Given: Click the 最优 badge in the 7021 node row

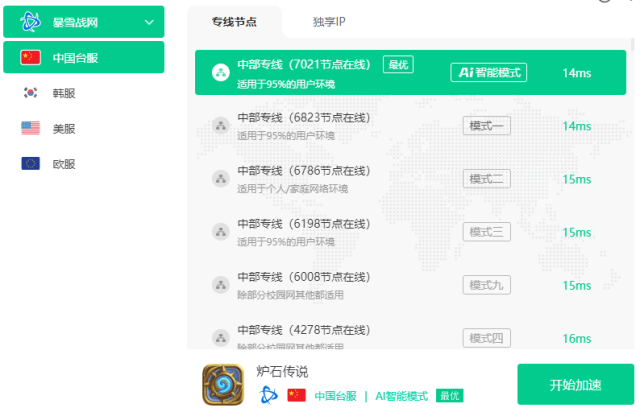Looking at the screenshot, I should coord(398,64).
